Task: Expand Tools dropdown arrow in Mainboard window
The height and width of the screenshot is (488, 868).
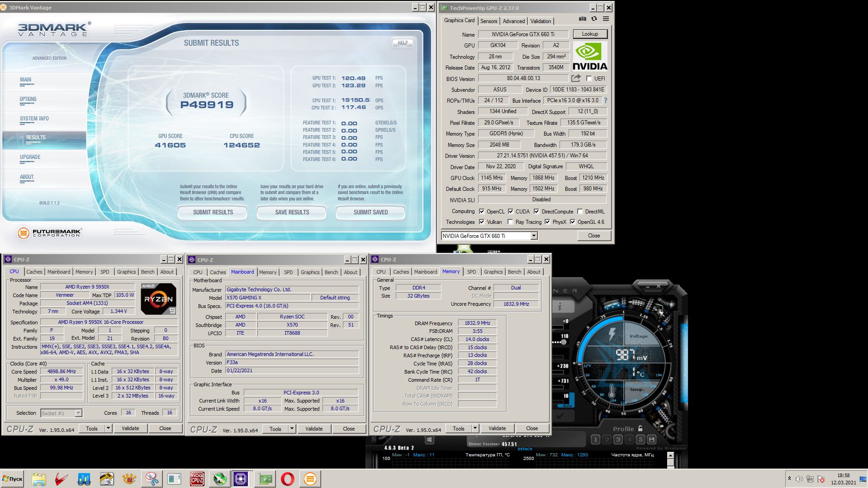Action: (x=292, y=429)
